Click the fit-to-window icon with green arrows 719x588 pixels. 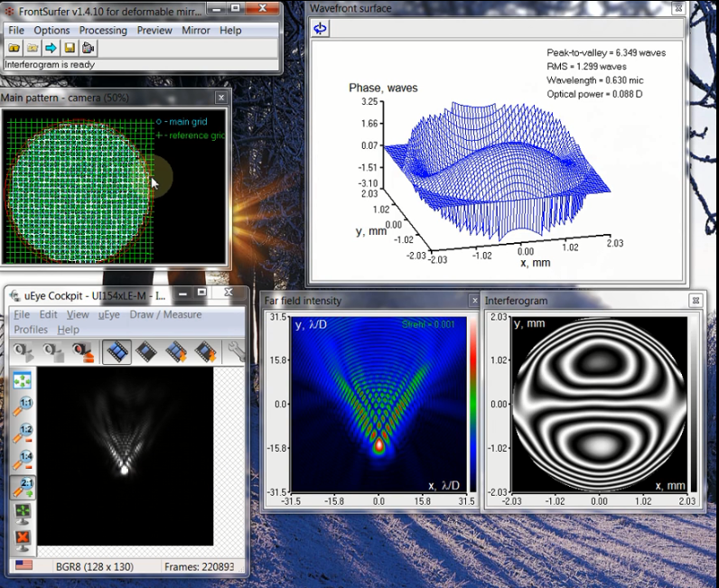point(22,380)
